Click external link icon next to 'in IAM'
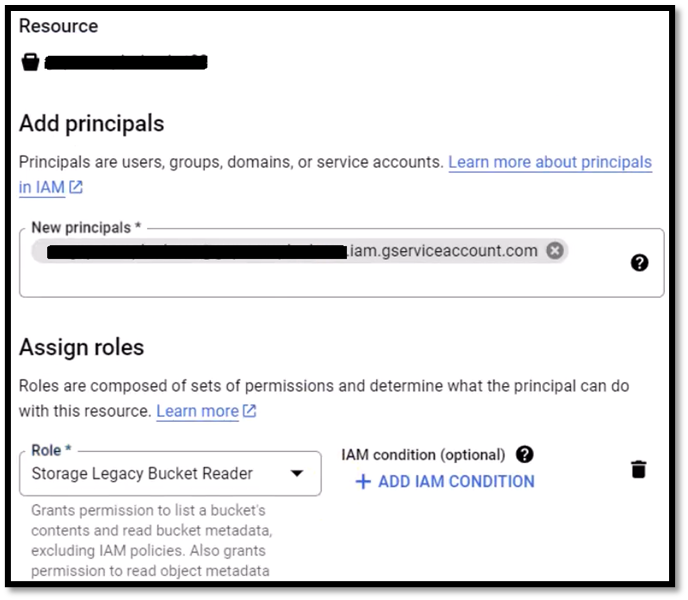The width and height of the screenshot is (688, 600). click(x=76, y=187)
